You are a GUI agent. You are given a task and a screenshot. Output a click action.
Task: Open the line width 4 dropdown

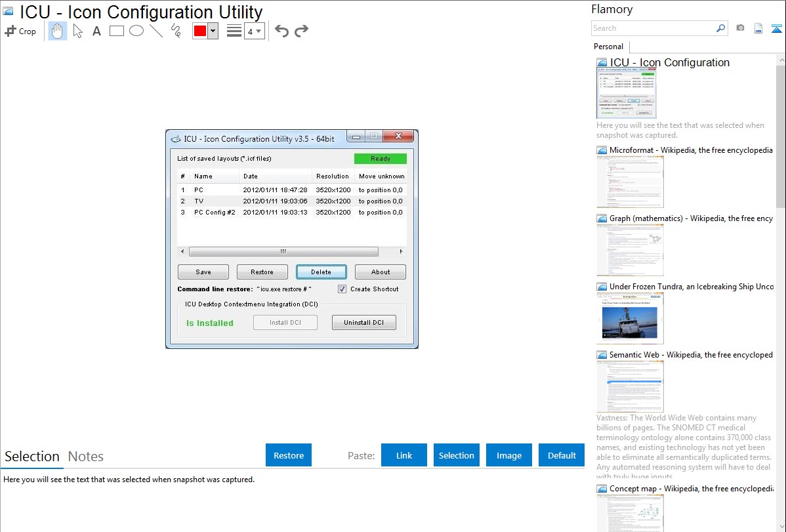click(255, 31)
